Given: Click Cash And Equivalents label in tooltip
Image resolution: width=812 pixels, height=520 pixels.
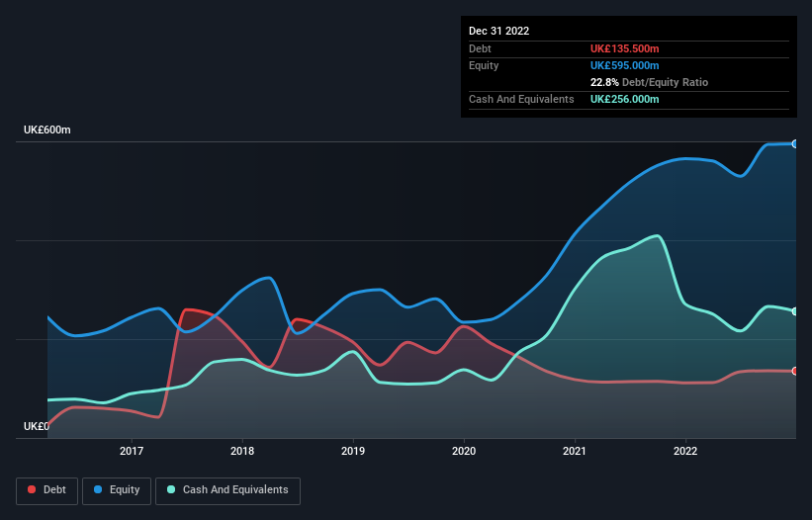Looking at the screenshot, I should point(521,99).
